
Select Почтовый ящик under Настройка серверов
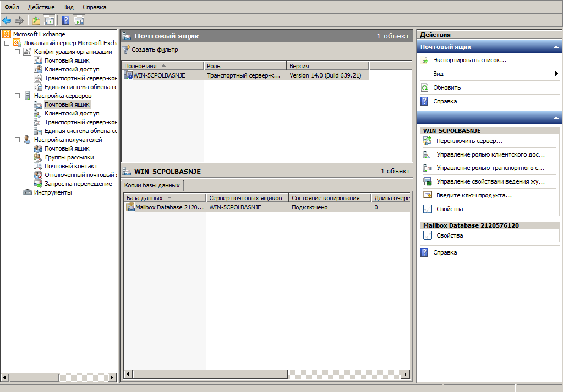67,104
